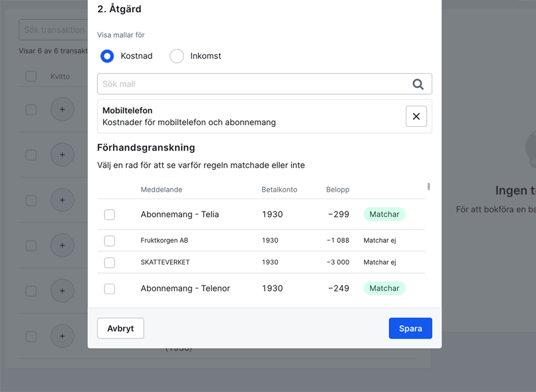Screen dimensions: 536x392
Task: Click the Spara button
Action: coord(410,328)
